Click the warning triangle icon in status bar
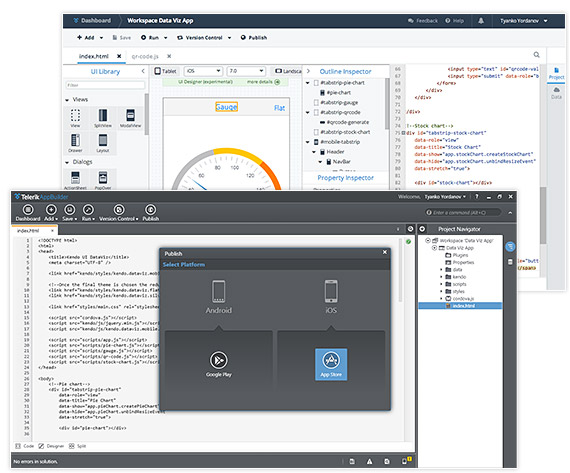This screenshot has width=570, height=473. [x=369, y=461]
